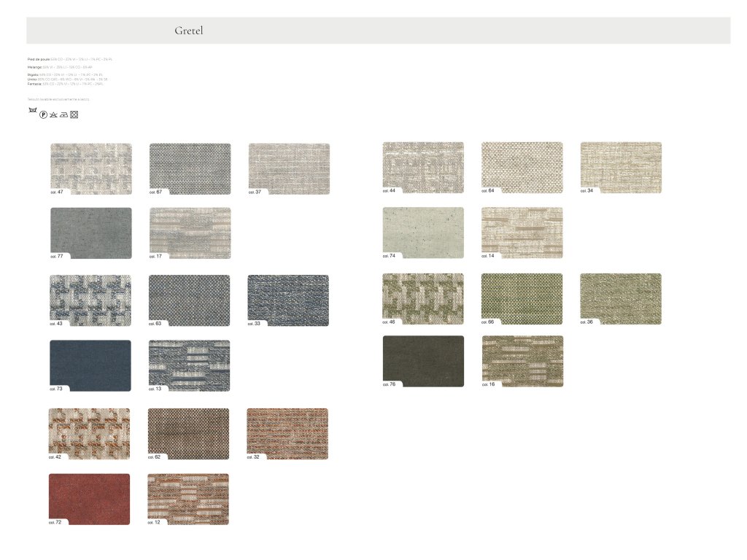Viewport: 747px width, 560px height.
Task: Select the col. 73 dark blue swatch
Action: coord(90,365)
